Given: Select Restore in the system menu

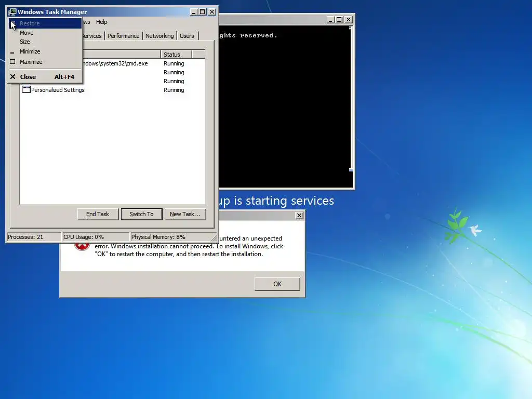Looking at the screenshot, I should point(45,23).
